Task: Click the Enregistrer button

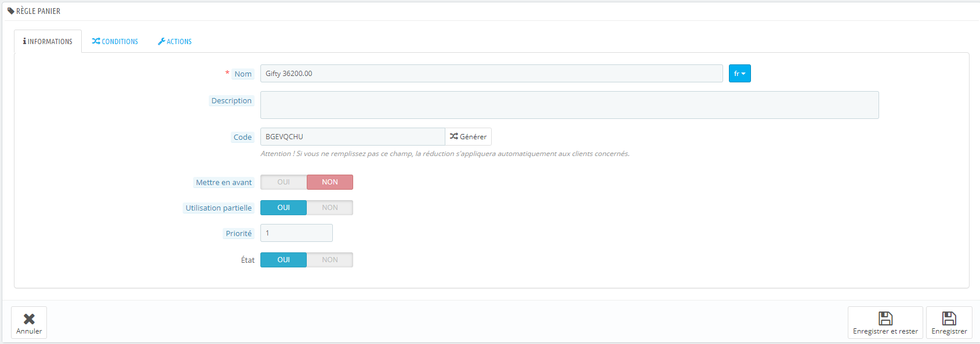Action: (x=949, y=323)
